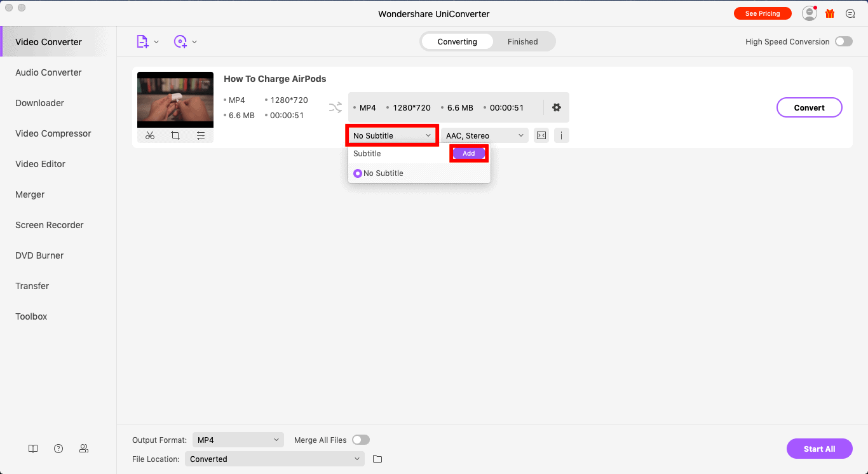Image resolution: width=868 pixels, height=474 pixels.
Task: Open the Output Format MP4 dropdown
Action: coord(238,440)
